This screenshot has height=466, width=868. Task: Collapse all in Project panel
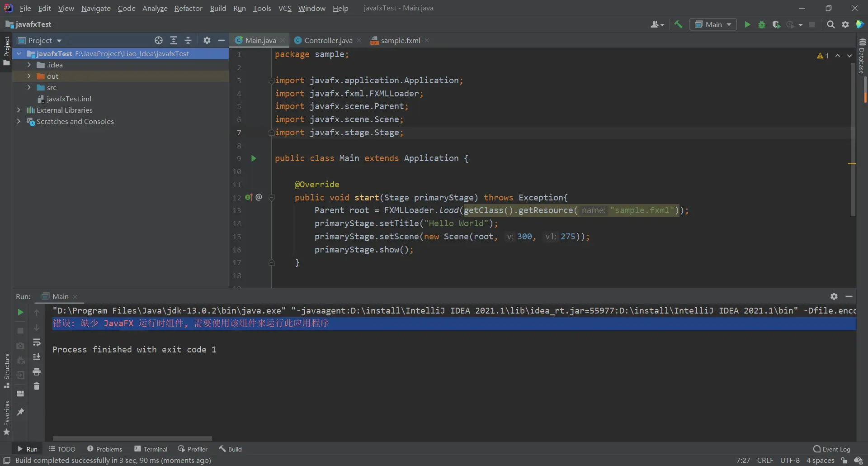[x=188, y=40]
